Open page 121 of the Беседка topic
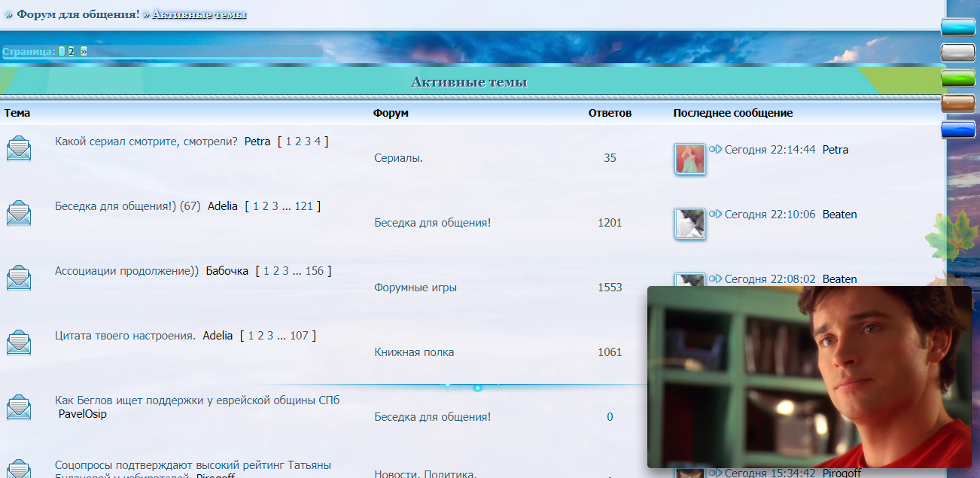The height and width of the screenshot is (478, 980). click(303, 206)
